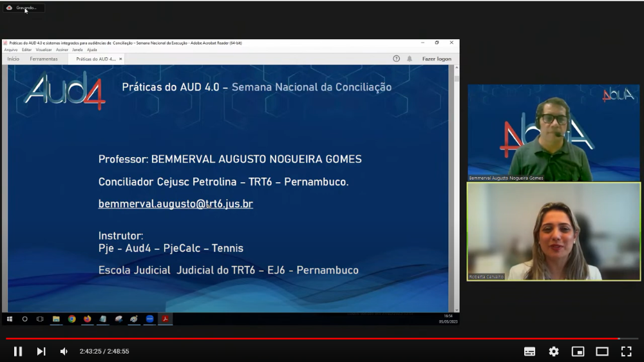
Task: Enter fullscreen mode
Action: (626, 351)
